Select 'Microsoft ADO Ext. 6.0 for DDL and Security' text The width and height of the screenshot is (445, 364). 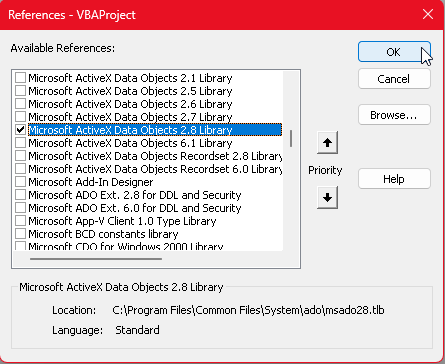pos(135,208)
